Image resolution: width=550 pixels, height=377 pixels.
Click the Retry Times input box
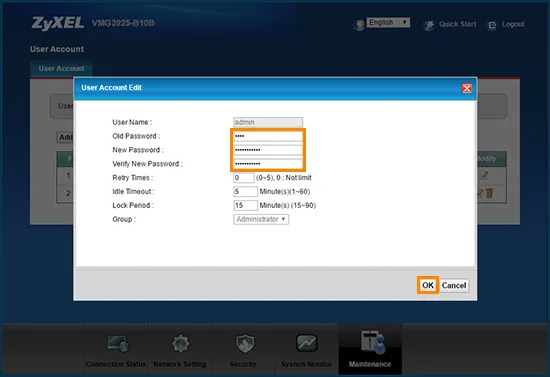[x=244, y=178]
